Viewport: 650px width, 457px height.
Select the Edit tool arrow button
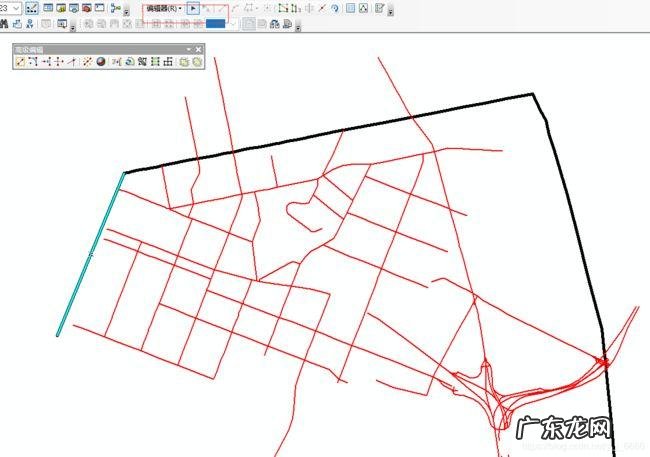click(x=194, y=8)
